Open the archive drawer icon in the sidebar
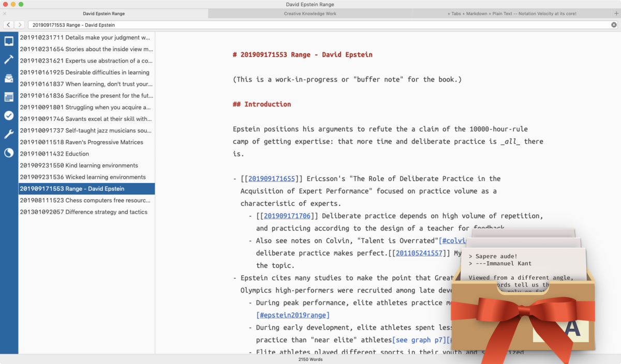Viewport: 621px width, 364px height. (9, 79)
